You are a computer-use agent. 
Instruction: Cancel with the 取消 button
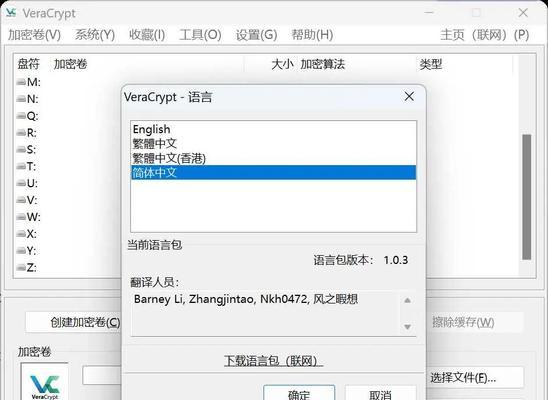pyautogui.click(x=381, y=394)
